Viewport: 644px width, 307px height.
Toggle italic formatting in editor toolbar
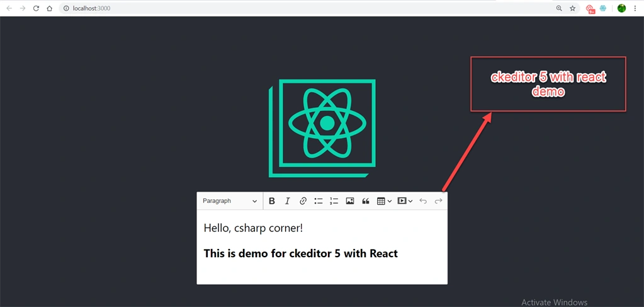coord(287,201)
